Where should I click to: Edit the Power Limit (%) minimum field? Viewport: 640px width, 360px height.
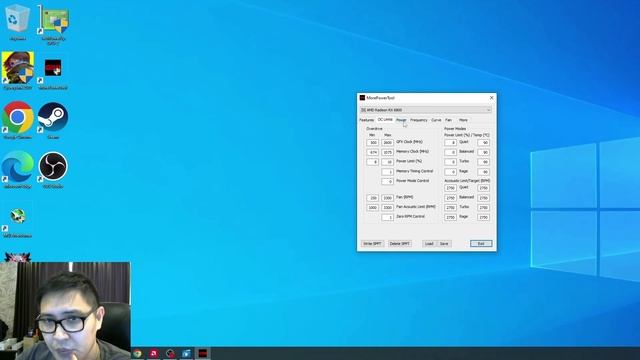[x=372, y=162]
